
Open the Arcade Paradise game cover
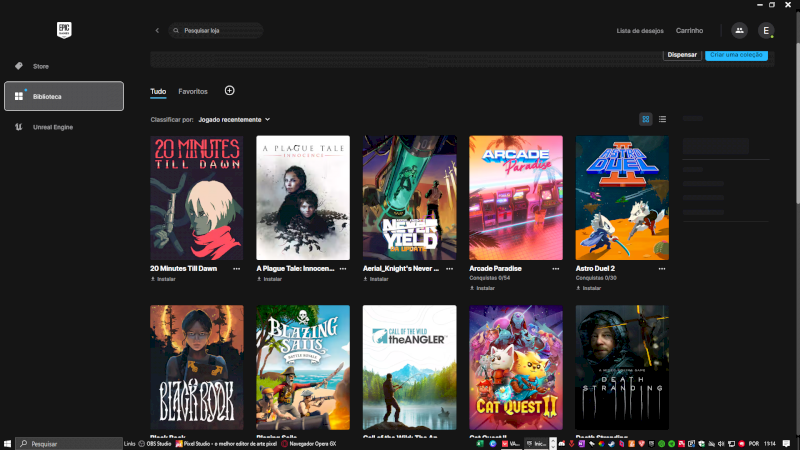tap(516, 198)
